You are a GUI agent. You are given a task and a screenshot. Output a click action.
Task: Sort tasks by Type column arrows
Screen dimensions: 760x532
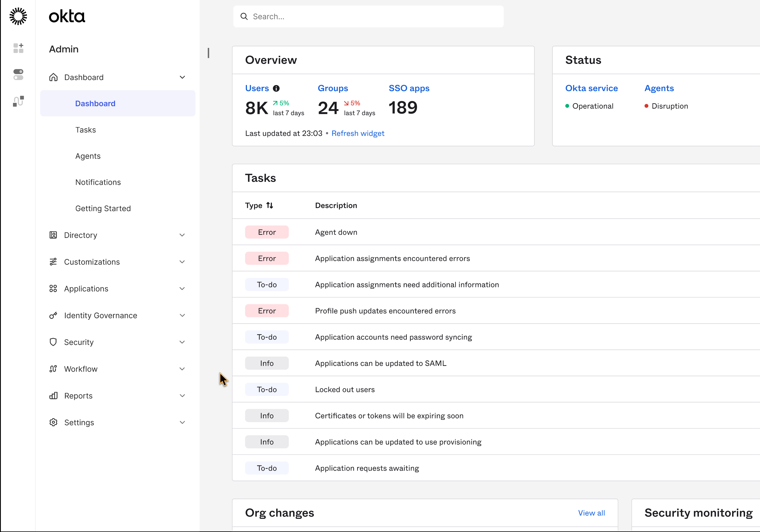pos(270,205)
